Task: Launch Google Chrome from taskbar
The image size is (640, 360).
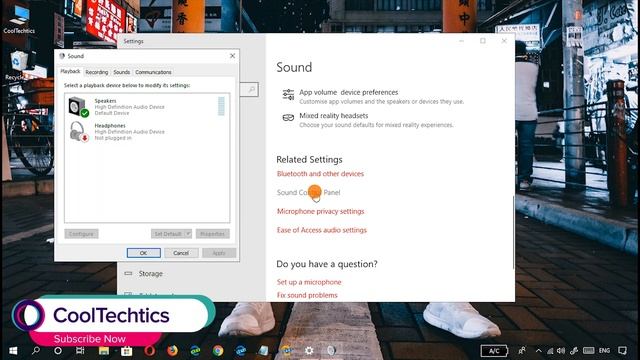Action: 218,351
